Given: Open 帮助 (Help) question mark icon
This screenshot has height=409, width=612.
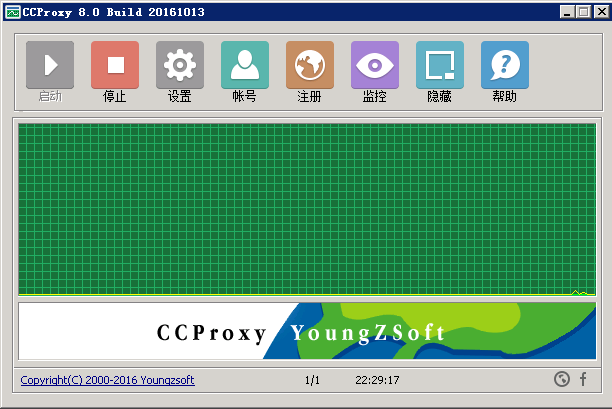Looking at the screenshot, I should (x=505, y=66).
